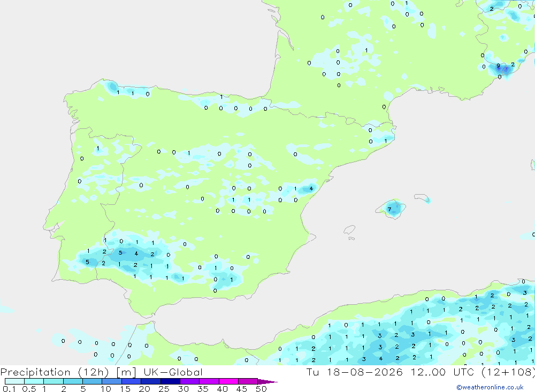The image size is (535, 392).
Task: Click the '45' legend label
Action: (x=242, y=389)
